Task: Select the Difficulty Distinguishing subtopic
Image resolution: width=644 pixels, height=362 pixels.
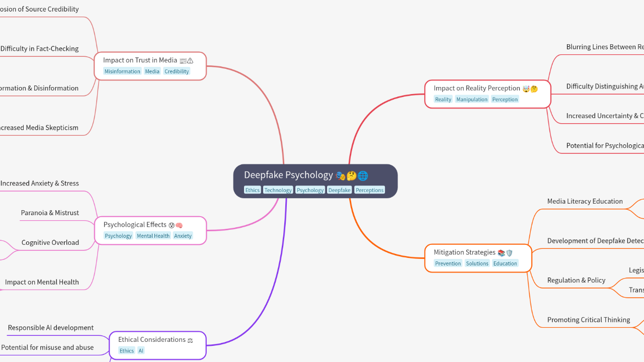Action: click(x=605, y=86)
